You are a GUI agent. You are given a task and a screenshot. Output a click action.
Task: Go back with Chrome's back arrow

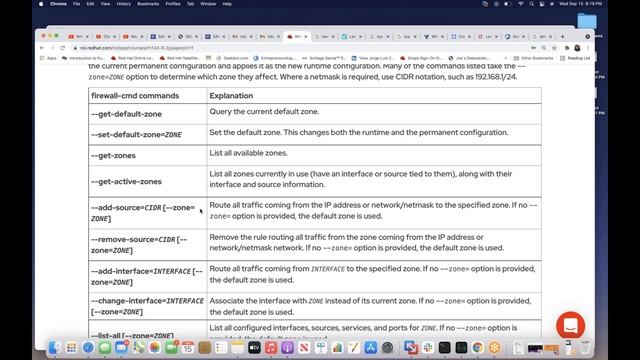click(42, 48)
